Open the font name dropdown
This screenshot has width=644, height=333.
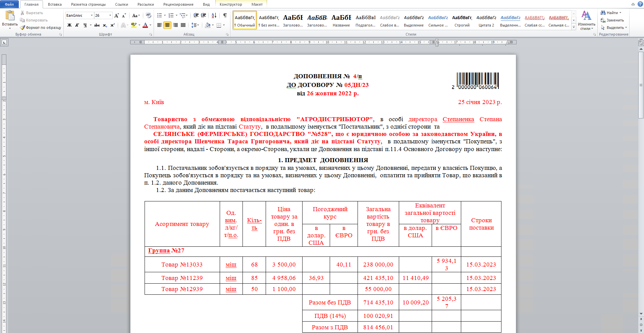pyautogui.click(x=92, y=15)
